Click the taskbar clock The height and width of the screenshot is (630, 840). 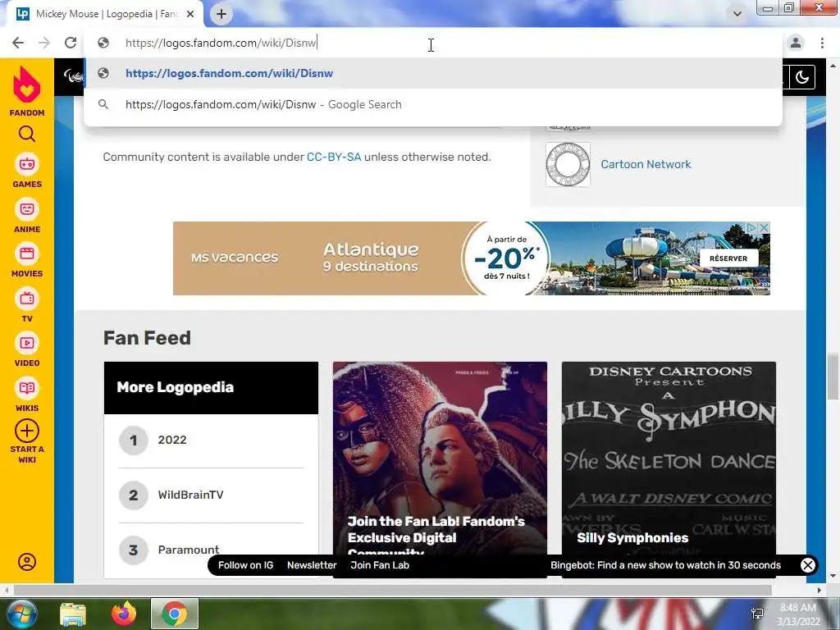click(798, 614)
